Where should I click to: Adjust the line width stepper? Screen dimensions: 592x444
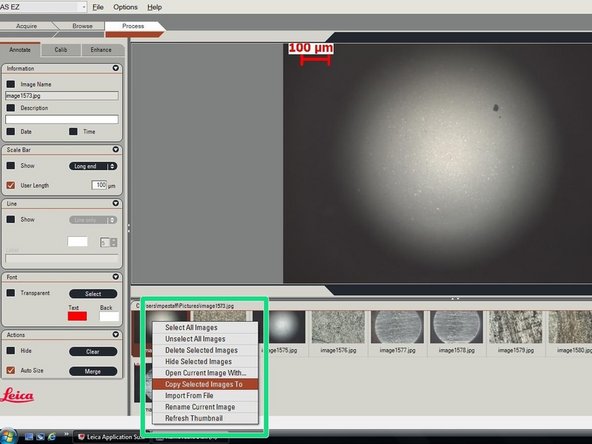(x=113, y=242)
